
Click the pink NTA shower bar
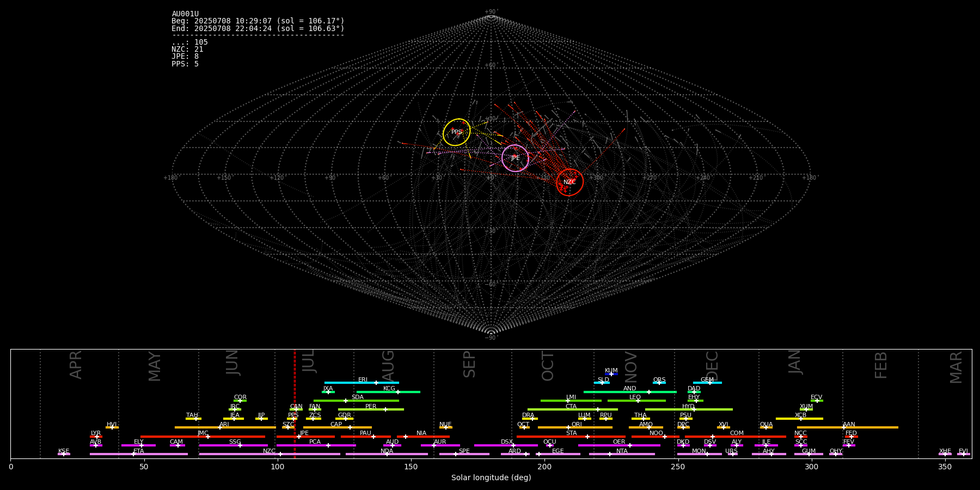(622, 454)
